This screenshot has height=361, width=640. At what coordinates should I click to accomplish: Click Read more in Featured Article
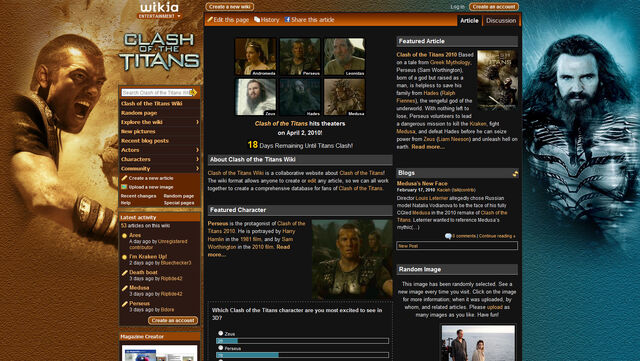click(x=428, y=147)
